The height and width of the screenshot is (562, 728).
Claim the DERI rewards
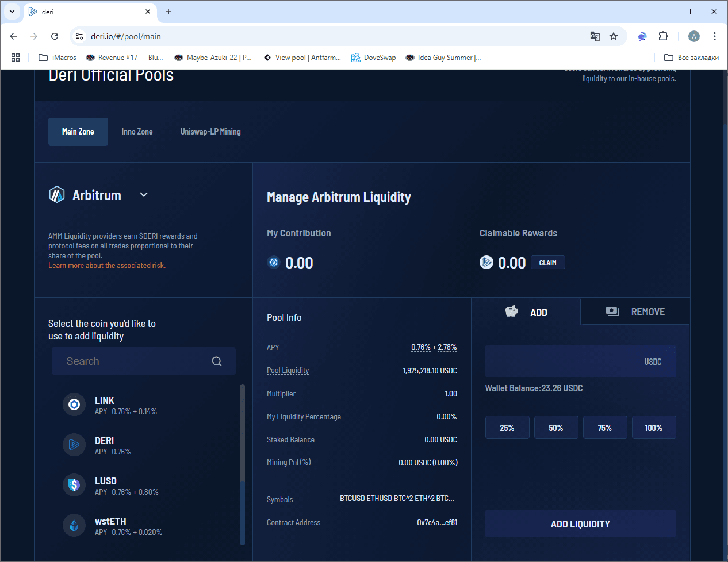point(548,262)
